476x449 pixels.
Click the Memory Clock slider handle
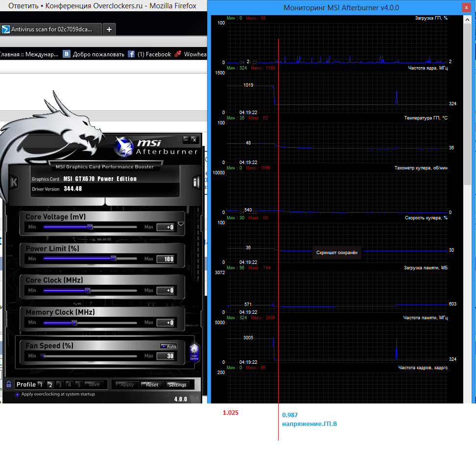(x=74, y=322)
